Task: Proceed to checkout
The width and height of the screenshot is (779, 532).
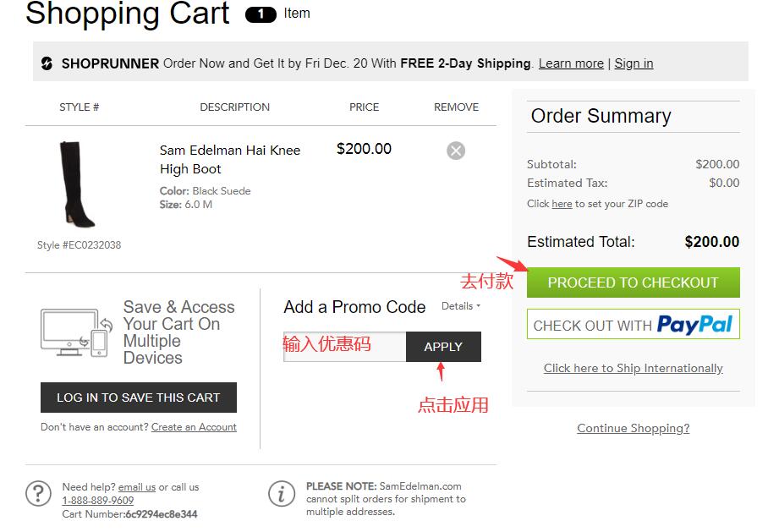Action: point(633,282)
